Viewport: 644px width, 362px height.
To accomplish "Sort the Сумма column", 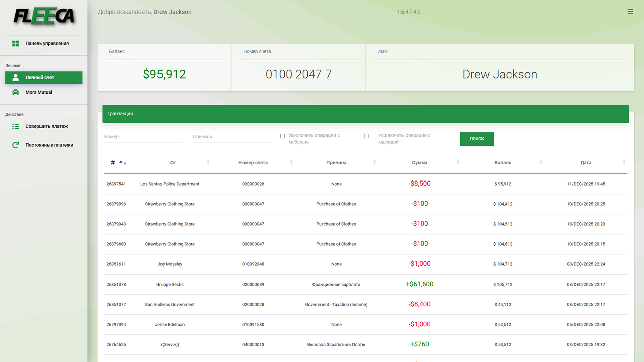I will pyautogui.click(x=420, y=163).
